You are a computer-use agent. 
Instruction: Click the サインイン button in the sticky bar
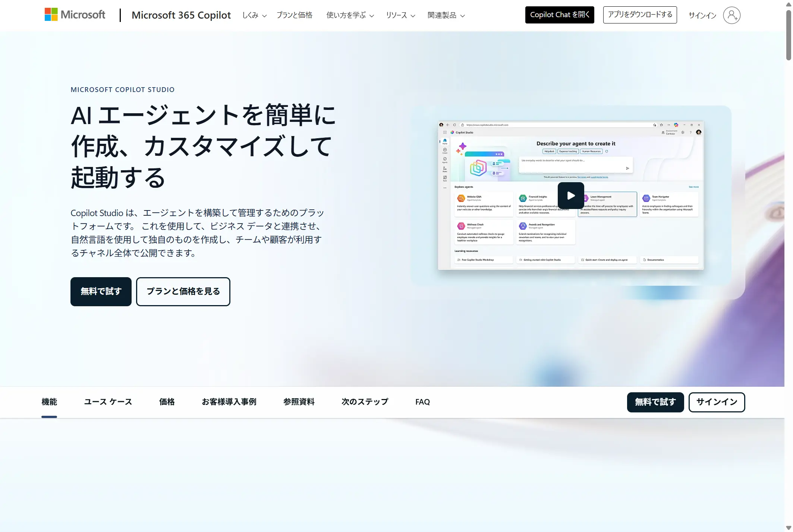716,402
